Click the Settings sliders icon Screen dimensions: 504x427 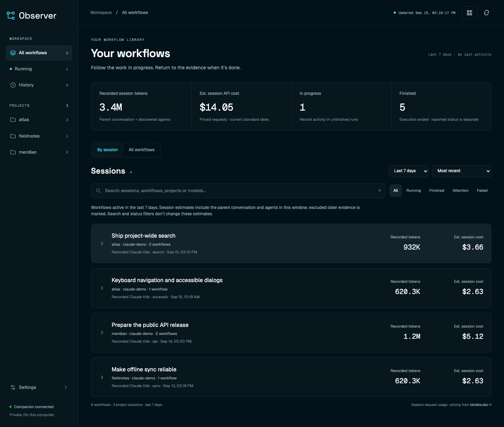pyautogui.click(x=13, y=387)
